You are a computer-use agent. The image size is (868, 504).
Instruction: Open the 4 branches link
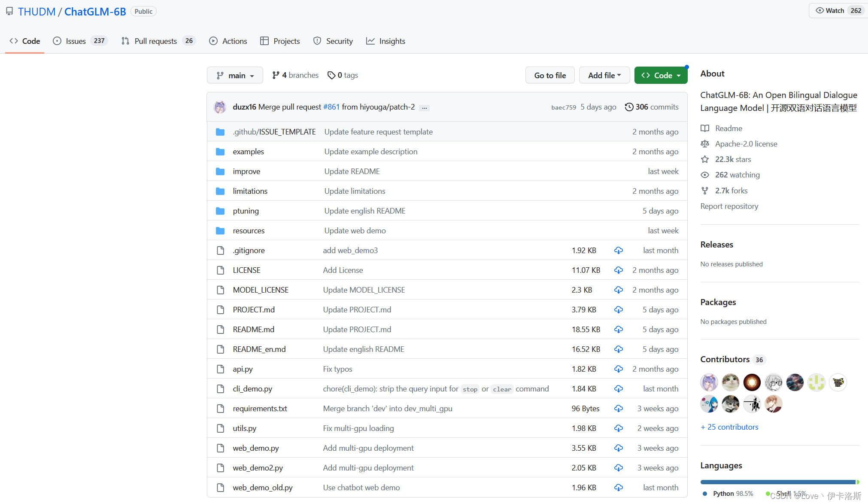(x=295, y=75)
